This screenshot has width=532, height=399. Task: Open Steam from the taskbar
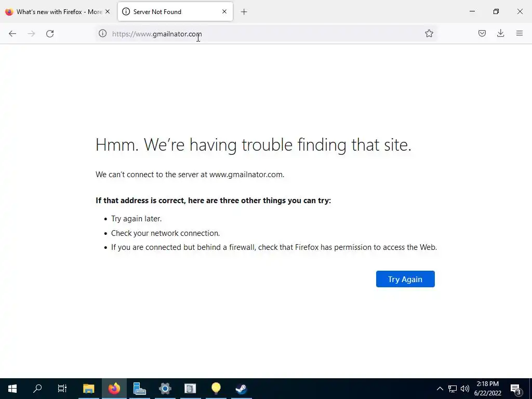241,389
